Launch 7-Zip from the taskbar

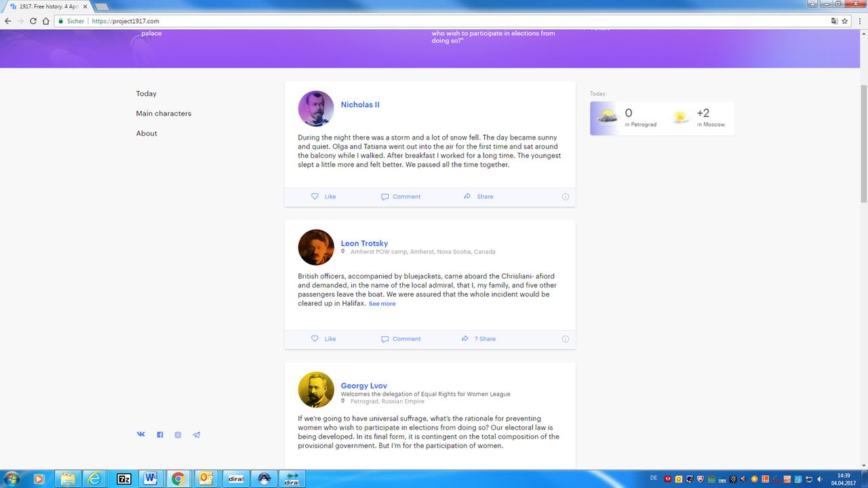[x=124, y=479]
